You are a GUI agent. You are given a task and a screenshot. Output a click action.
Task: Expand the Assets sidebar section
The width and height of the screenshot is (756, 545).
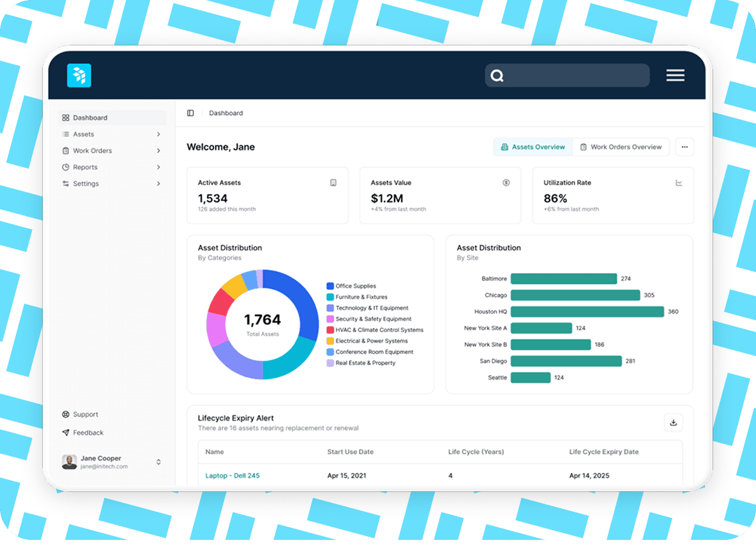point(159,134)
